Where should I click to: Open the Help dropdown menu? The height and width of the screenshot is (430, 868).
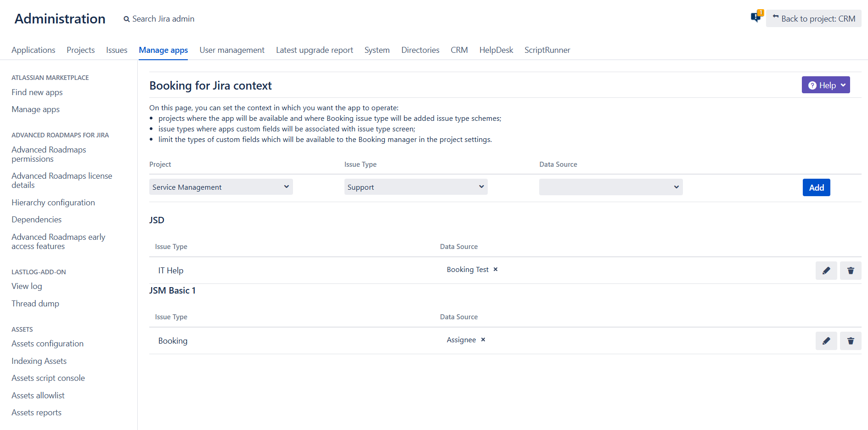tap(825, 85)
